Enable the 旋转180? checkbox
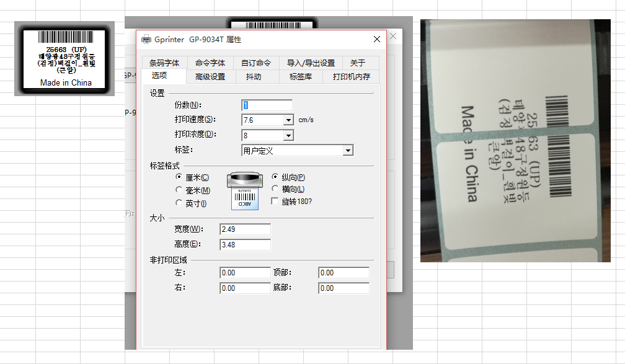 [x=275, y=202]
